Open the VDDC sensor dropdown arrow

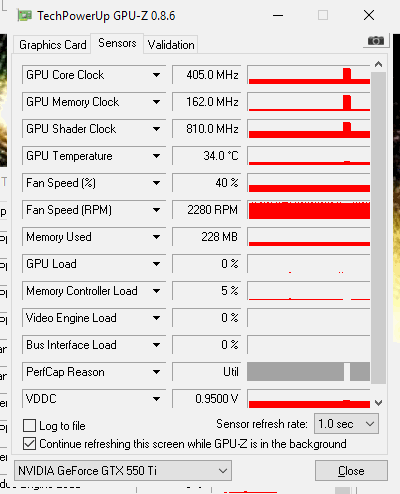pyautogui.click(x=156, y=399)
